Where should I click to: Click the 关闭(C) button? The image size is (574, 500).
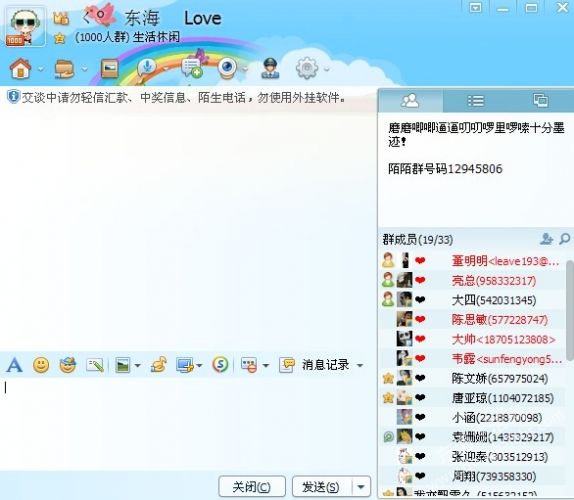252,487
